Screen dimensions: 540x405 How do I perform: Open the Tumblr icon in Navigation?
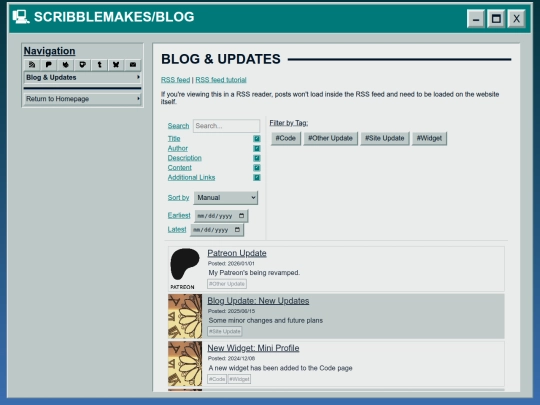coord(99,65)
